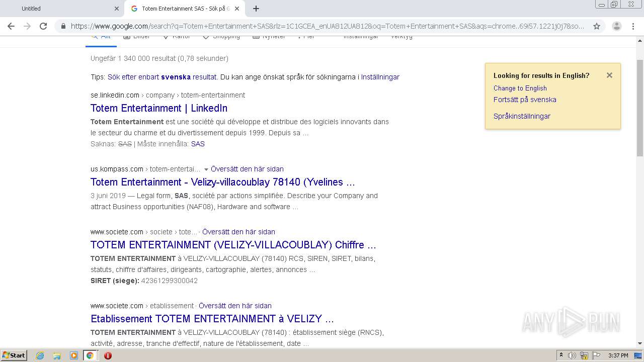Open Totem Entertainment Velizy-villacoublay kompass result
This screenshot has width=644, height=362.
pos(223,182)
